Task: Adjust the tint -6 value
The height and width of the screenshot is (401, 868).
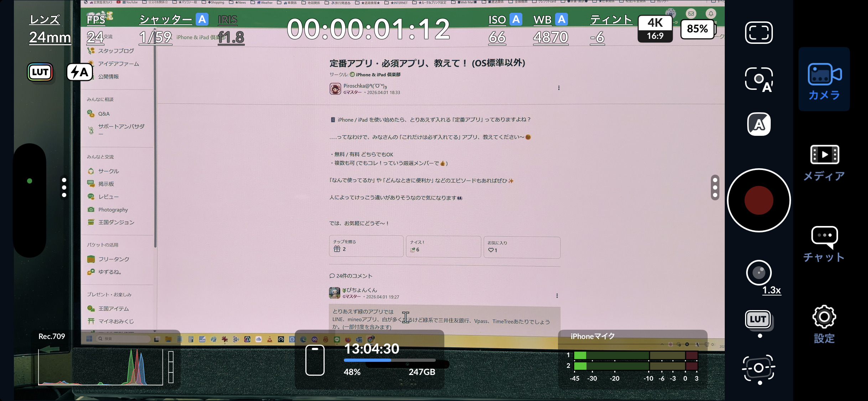Action: 597,37
